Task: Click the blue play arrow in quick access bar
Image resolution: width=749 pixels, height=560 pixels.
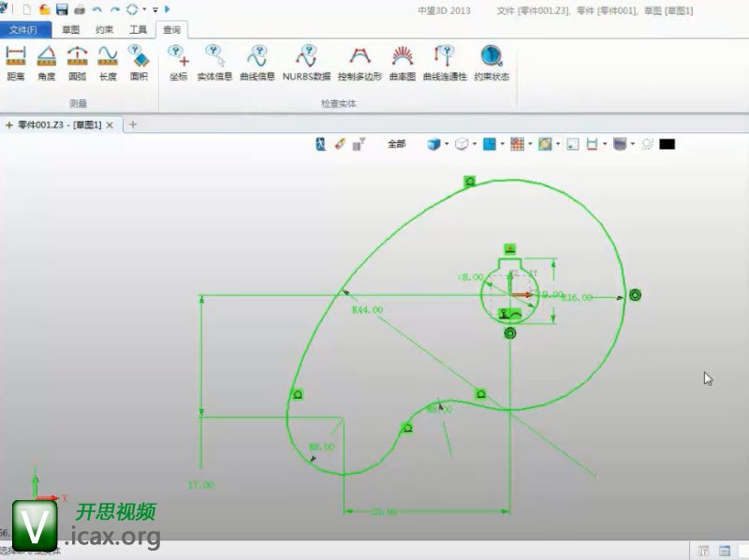Action: click(168, 9)
